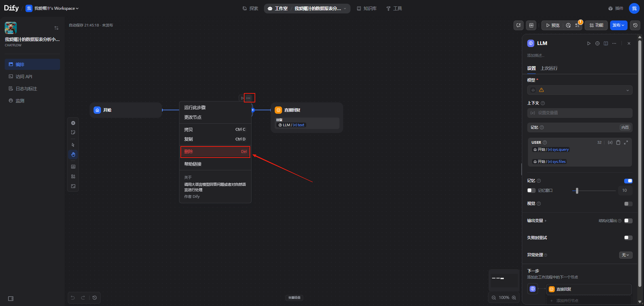Open the 异常处理 error handling dropdown

coord(626,255)
